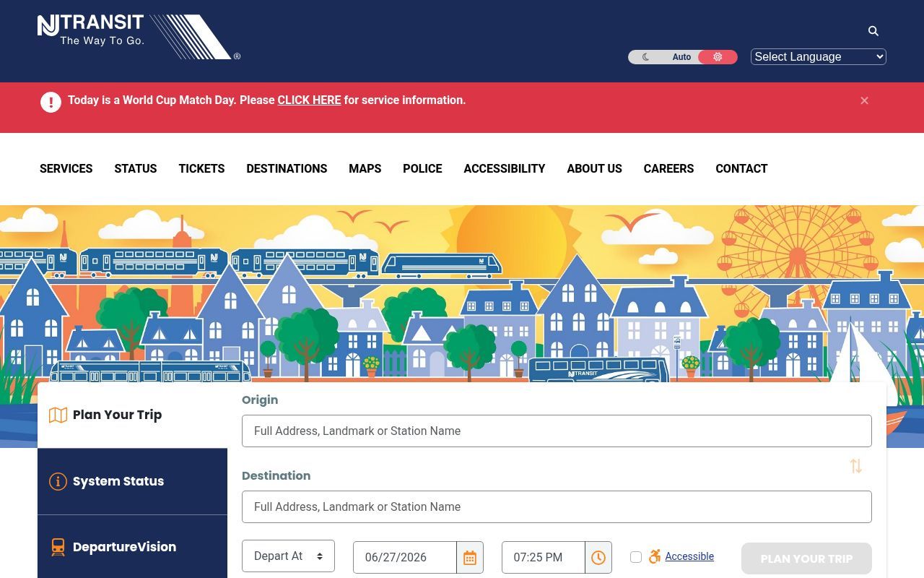Click the red alert exclamation icon
924x578 pixels.
51,102
